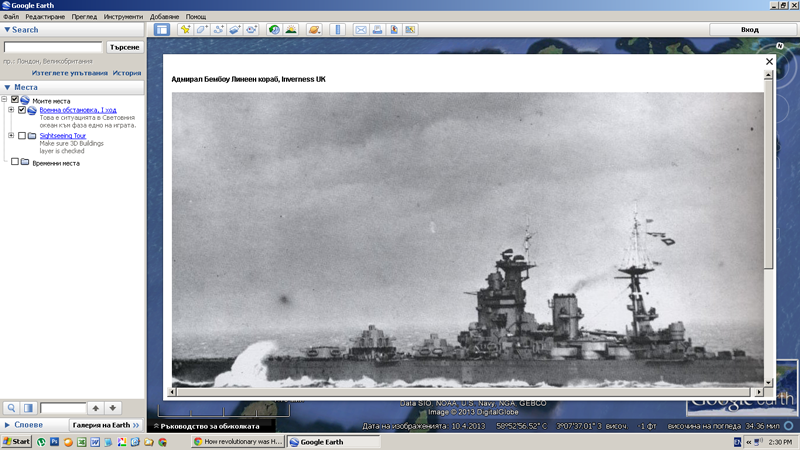Select the ruler measuring tool
The height and width of the screenshot is (450, 800).
(338, 30)
